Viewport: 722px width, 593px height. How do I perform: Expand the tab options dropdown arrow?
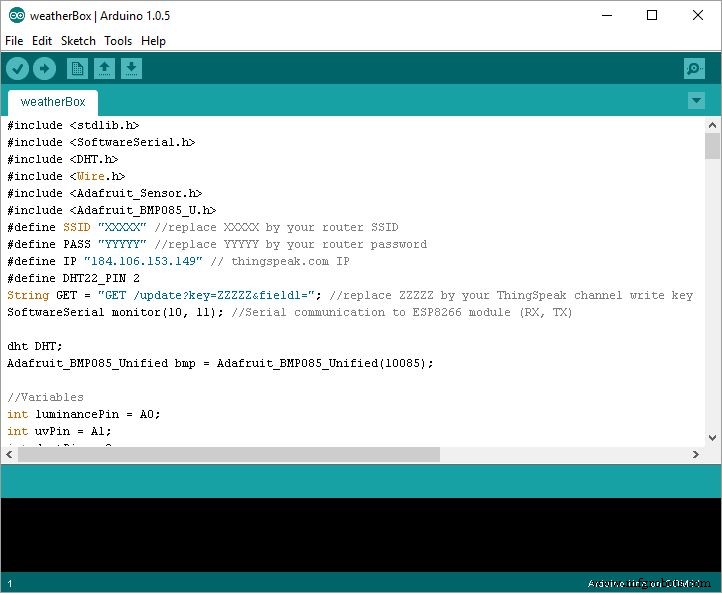tap(697, 101)
